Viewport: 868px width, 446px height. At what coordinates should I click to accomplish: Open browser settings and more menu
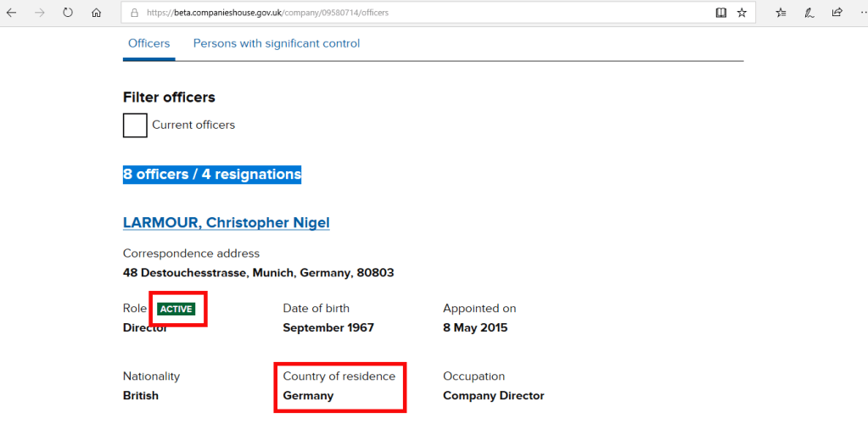point(860,13)
